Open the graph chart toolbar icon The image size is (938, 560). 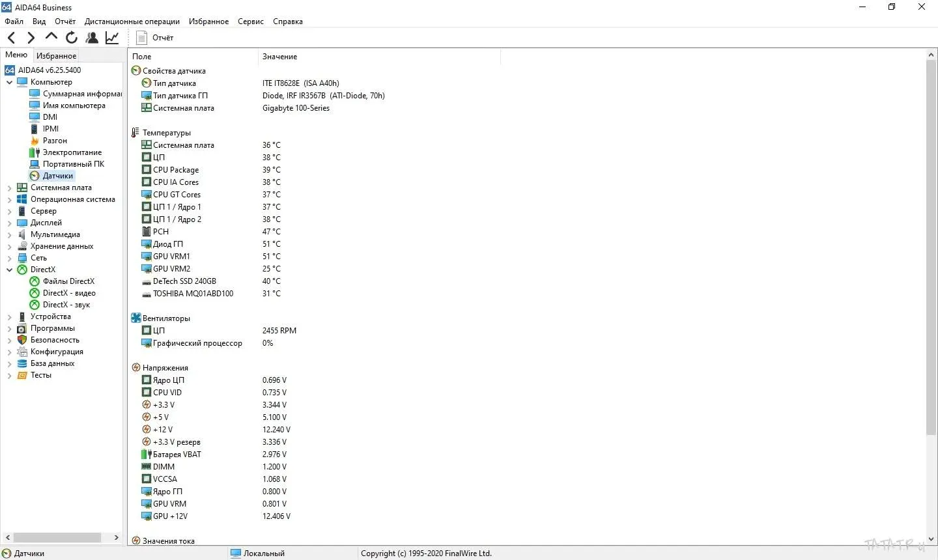112,38
